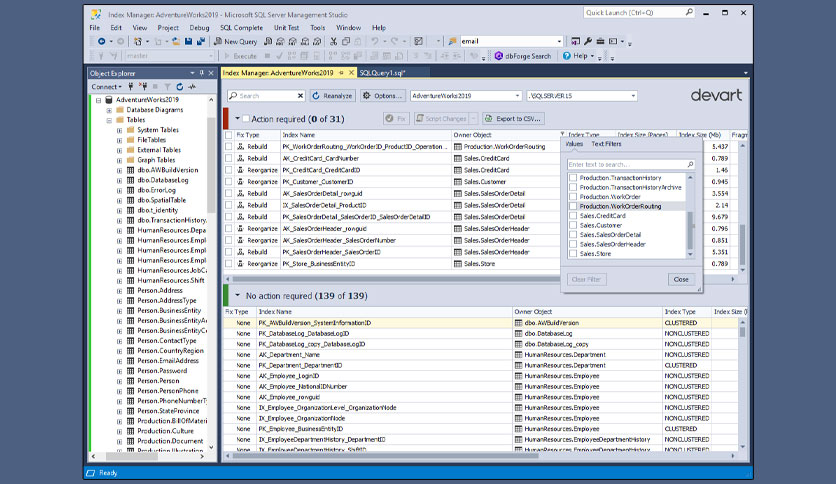Expand the Database Diagrams node

point(109,110)
